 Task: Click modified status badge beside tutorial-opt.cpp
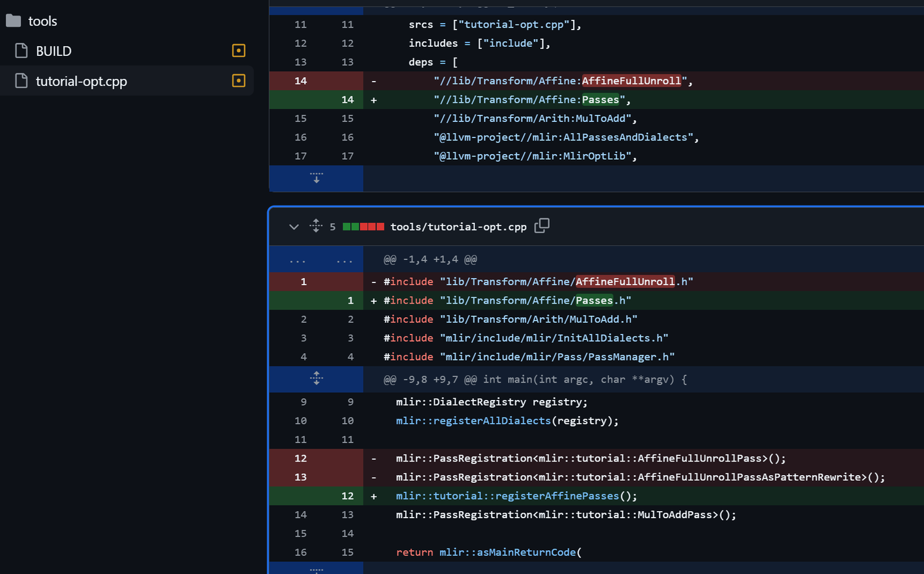click(x=239, y=81)
